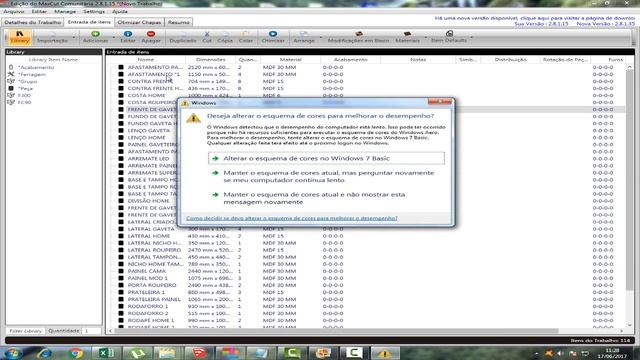Viewport: 640px width, 360px height.
Task: Choose Alterar o esquema de cores no Windows 7 Basic
Action: (x=326, y=158)
